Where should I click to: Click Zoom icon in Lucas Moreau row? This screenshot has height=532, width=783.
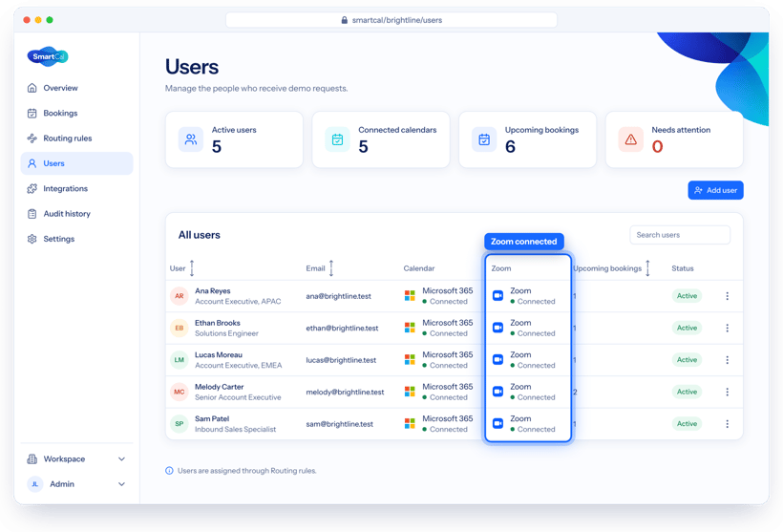497,360
